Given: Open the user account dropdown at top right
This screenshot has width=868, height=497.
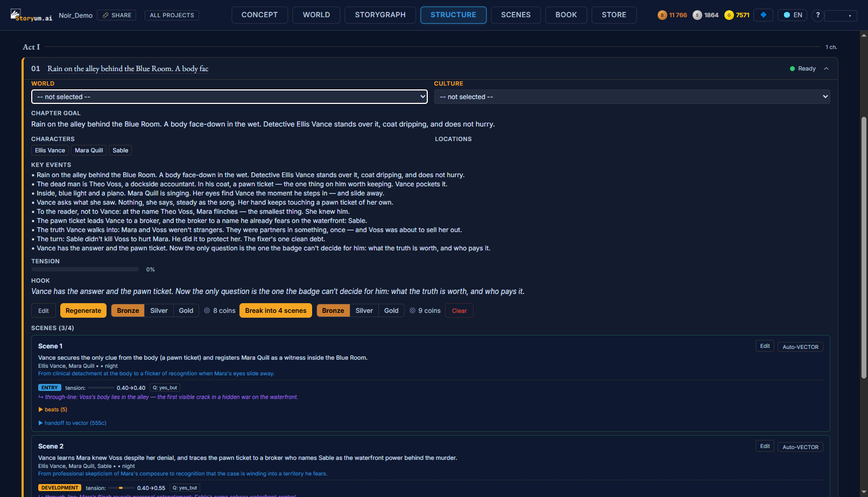Looking at the screenshot, I should (841, 16).
